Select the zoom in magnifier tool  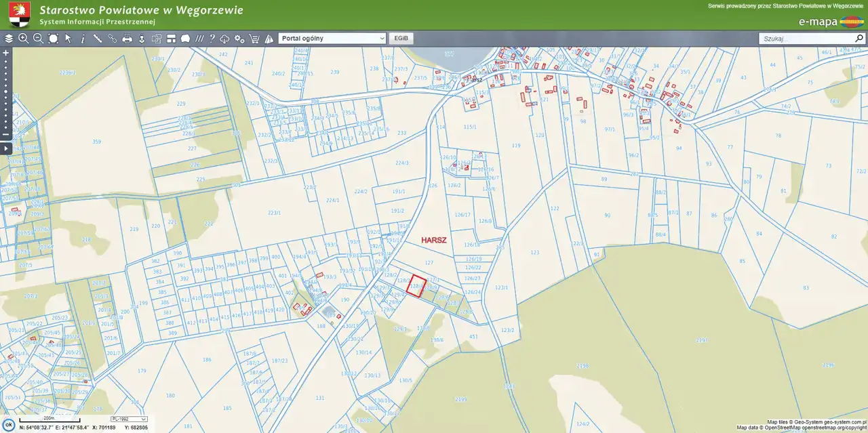click(24, 39)
